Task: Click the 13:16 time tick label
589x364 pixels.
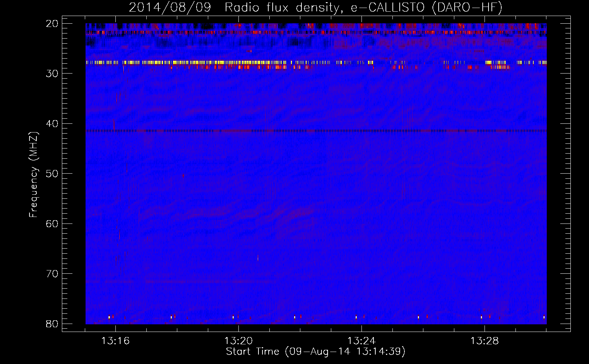Action: tap(115, 341)
